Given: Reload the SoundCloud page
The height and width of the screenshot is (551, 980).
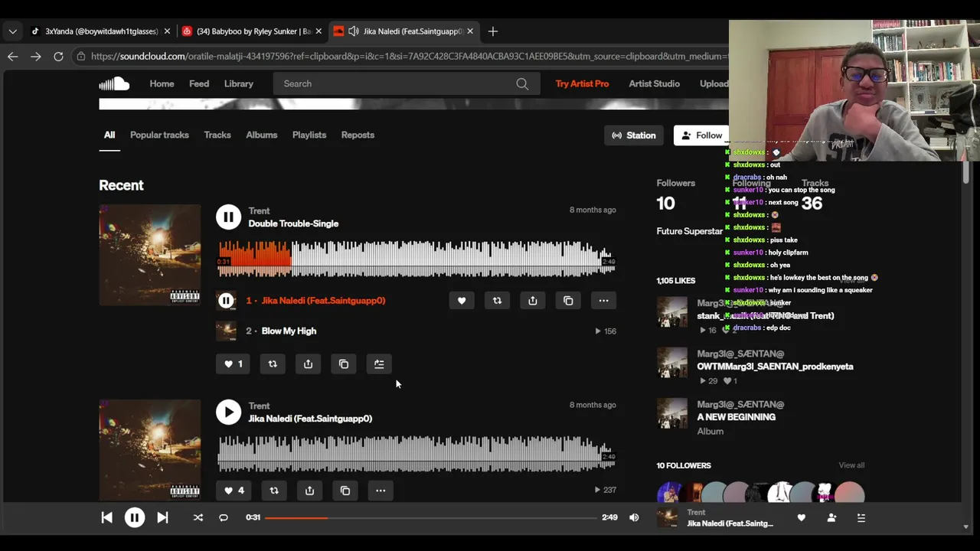Looking at the screenshot, I should pyautogui.click(x=58, y=56).
